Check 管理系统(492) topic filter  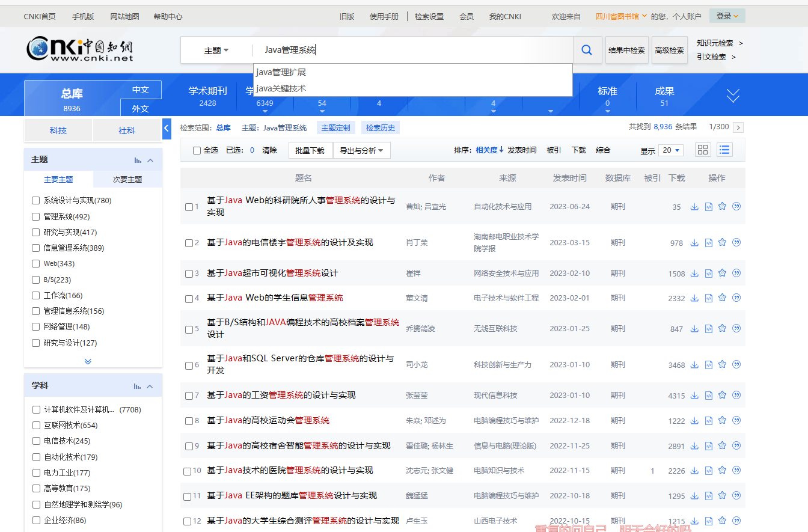35,216
